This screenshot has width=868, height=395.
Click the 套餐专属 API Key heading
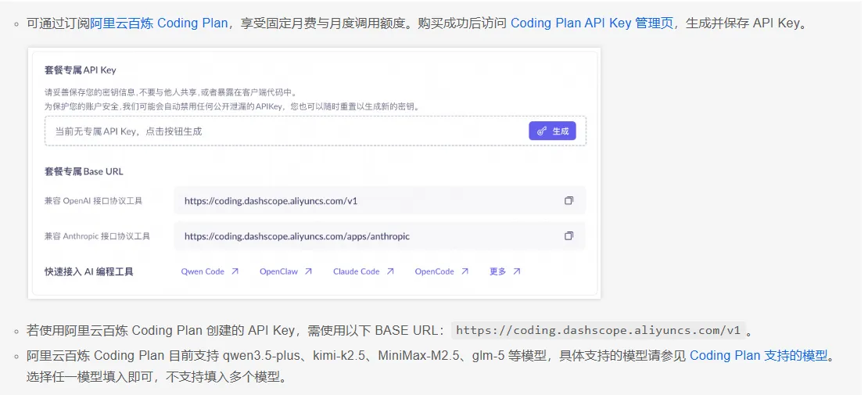pyautogui.click(x=81, y=70)
